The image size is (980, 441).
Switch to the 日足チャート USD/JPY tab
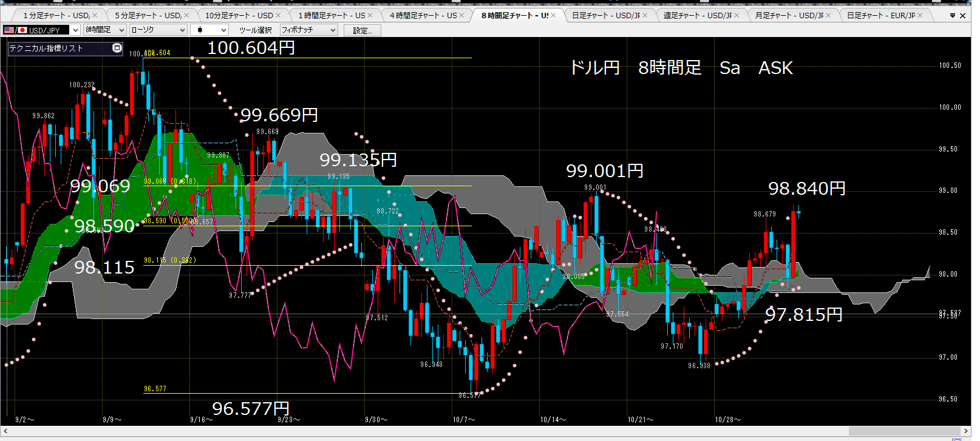coord(606,16)
